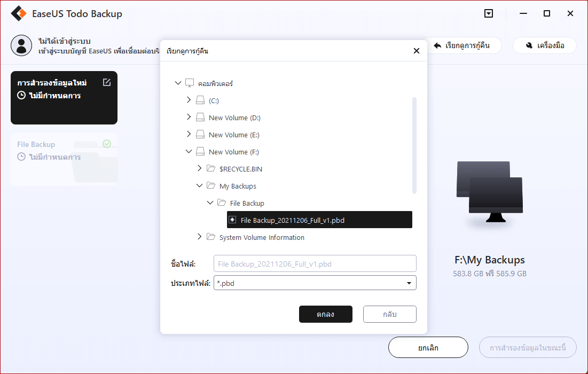Close the EaseUS Todo Backup window
The height and width of the screenshot is (374, 588).
click(x=570, y=13)
